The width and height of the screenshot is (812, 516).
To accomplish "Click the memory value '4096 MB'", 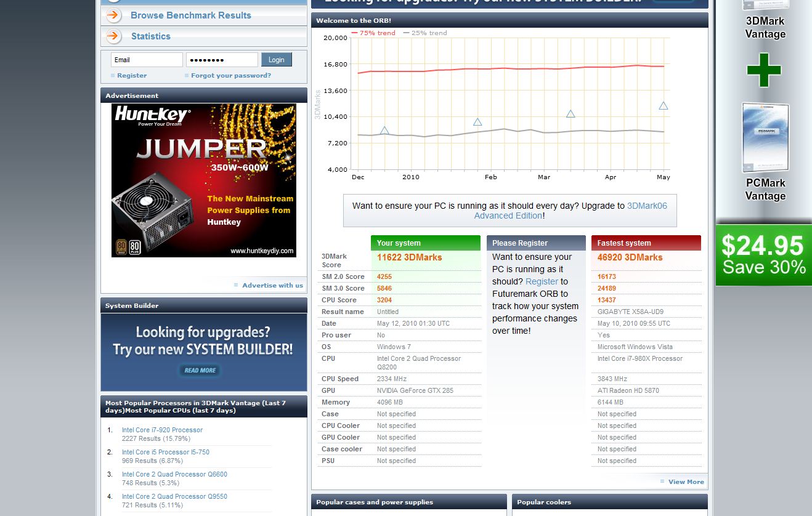I will click(390, 403).
